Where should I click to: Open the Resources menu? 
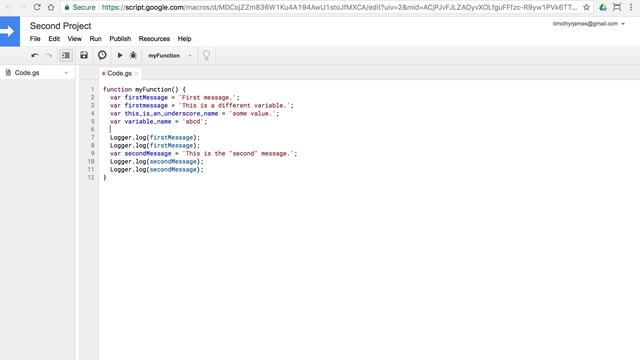(154, 39)
